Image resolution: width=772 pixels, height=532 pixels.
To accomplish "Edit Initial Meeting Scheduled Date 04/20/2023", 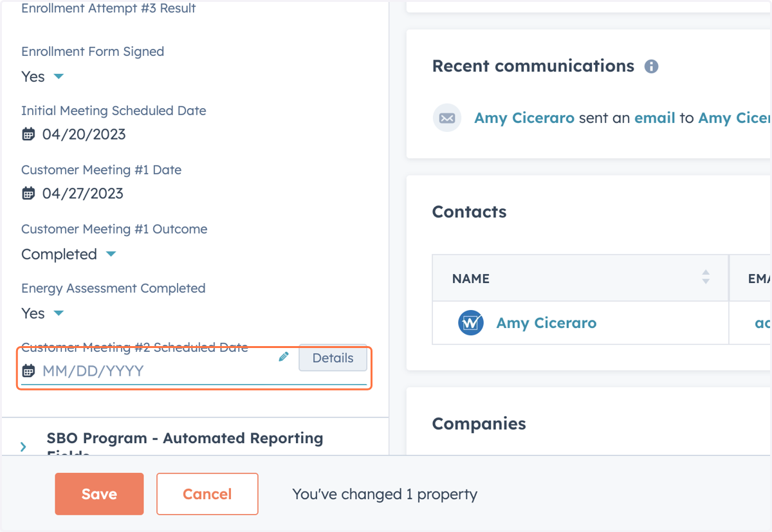I will click(x=84, y=134).
